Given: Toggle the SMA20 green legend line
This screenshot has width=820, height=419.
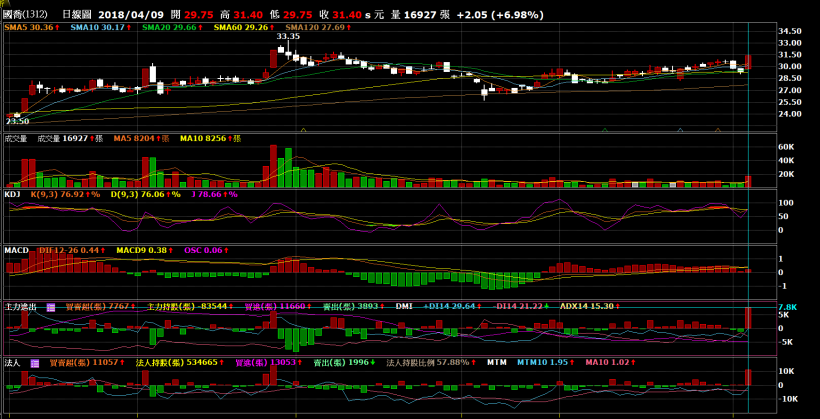Looking at the screenshot, I should [165, 27].
